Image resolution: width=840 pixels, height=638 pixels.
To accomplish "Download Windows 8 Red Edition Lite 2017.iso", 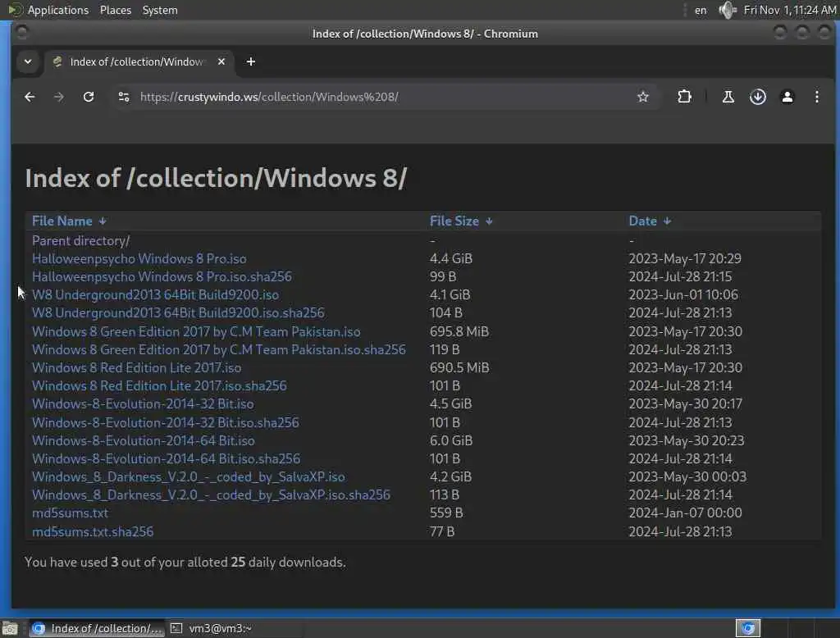I will click(137, 367).
